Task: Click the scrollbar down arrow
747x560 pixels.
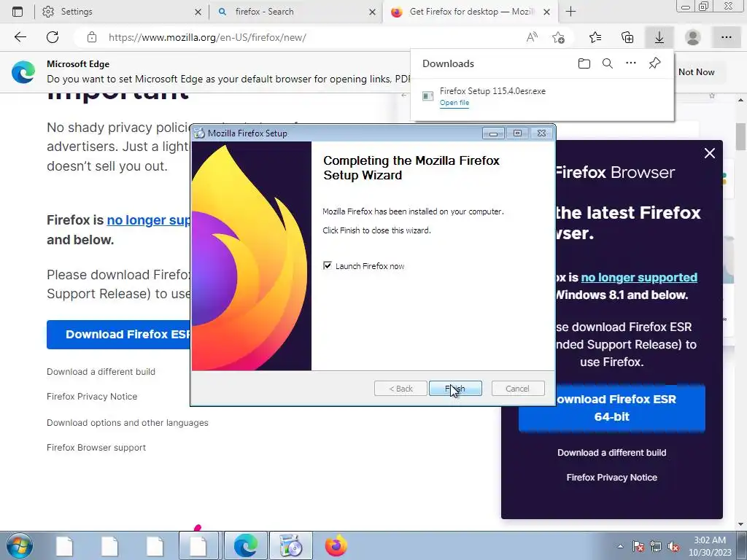Action: [x=741, y=524]
